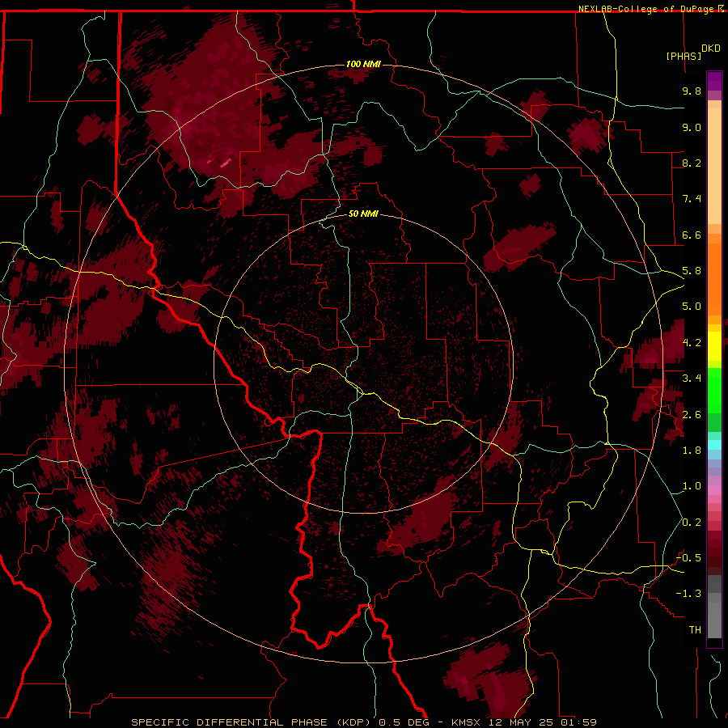Click the -0.5 scale value
The width and height of the screenshot is (728, 728).
[688, 557]
